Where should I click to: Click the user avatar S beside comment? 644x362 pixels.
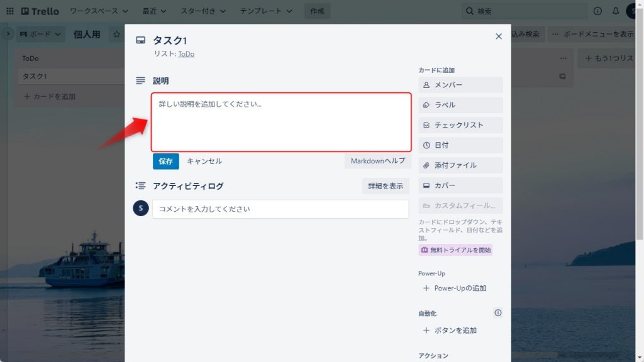pos(140,209)
